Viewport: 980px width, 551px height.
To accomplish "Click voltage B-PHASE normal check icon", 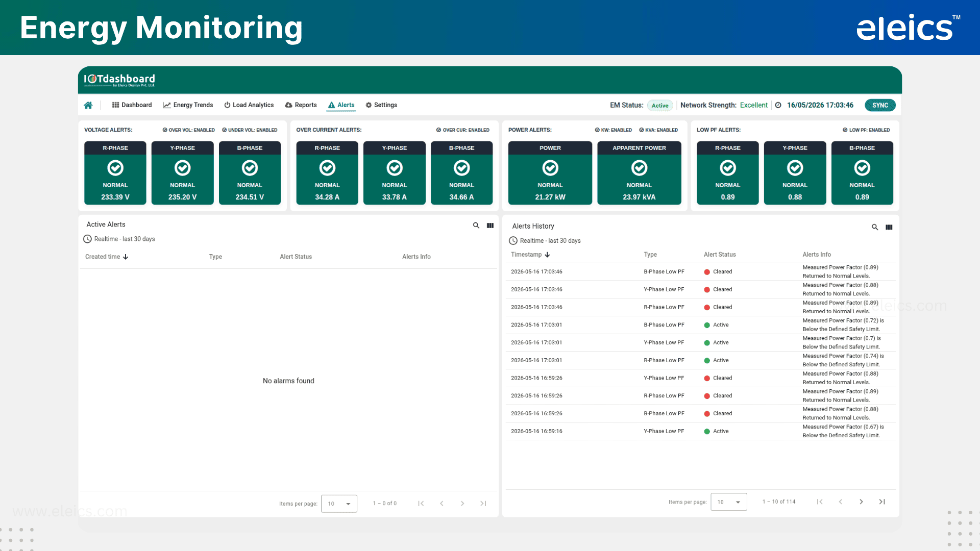I will click(250, 168).
